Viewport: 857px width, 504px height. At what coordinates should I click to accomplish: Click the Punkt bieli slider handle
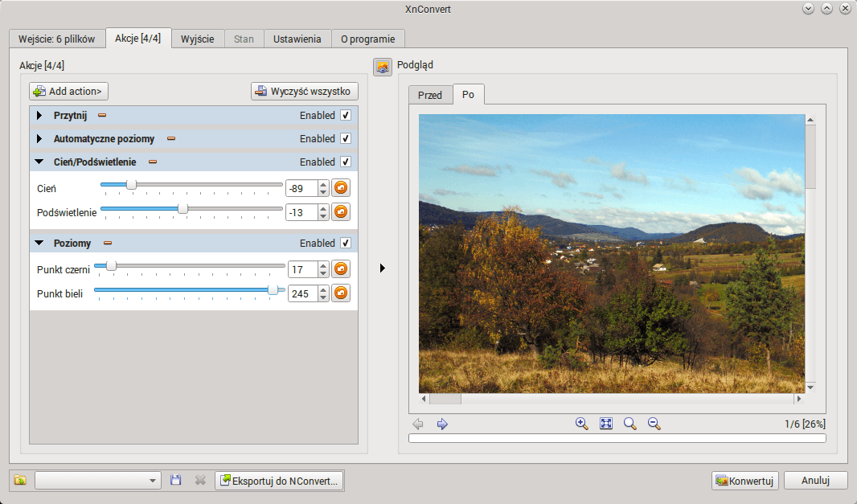[x=273, y=289]
